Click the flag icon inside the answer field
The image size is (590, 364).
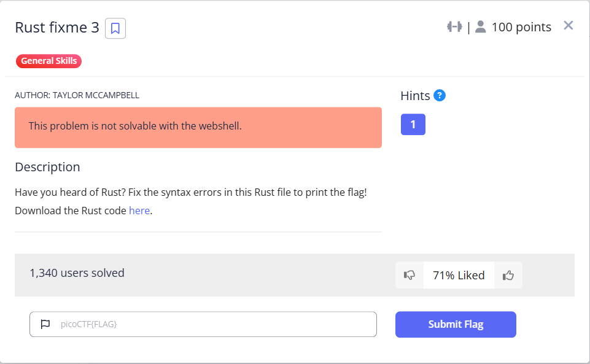pyautogui.click(x=46, y=324)
